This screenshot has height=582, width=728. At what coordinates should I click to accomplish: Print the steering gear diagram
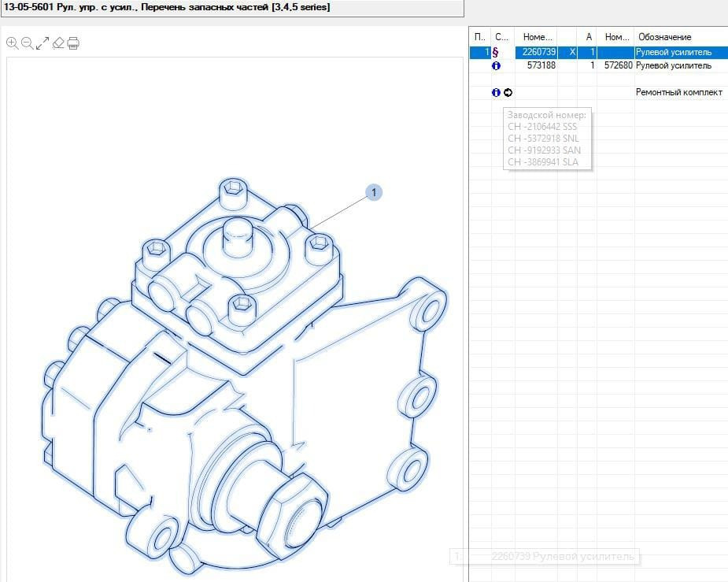(73, 43)
